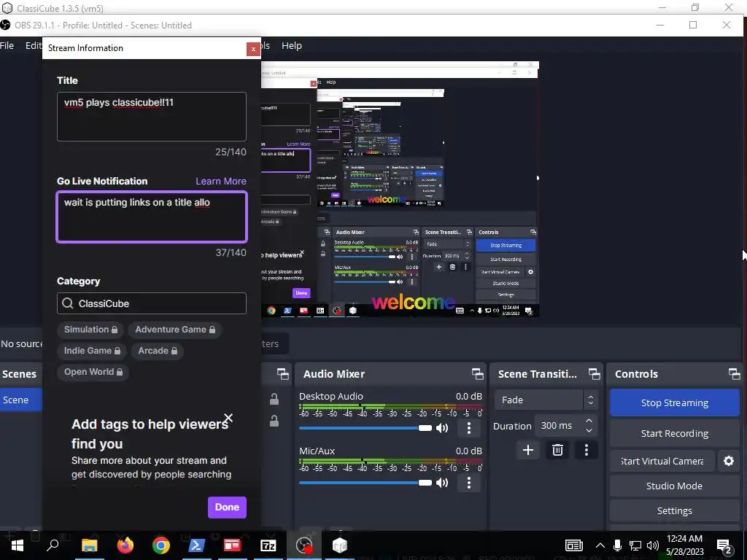Open 7-Zip from the taskbar
The image size is (747, 560).
(x=268, y=545)
